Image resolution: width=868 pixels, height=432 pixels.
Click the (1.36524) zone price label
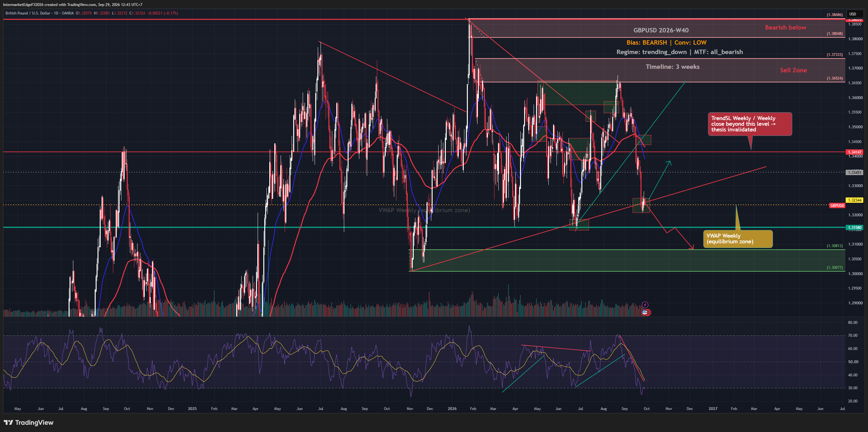(x=834, y=78)
